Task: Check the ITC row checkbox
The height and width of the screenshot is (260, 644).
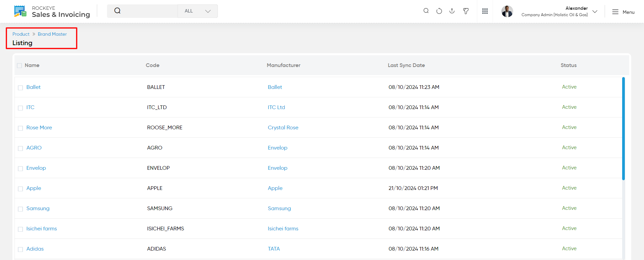Action: pos(21,108)
